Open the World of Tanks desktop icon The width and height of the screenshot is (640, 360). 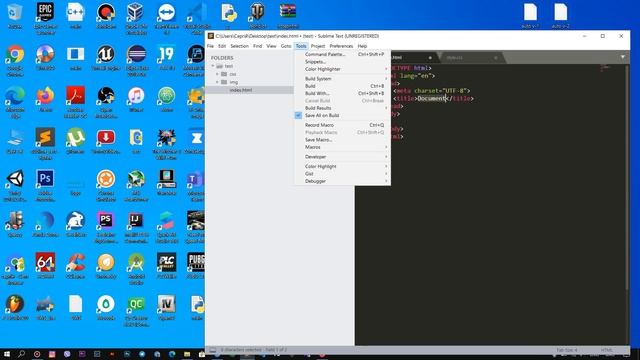258,16
